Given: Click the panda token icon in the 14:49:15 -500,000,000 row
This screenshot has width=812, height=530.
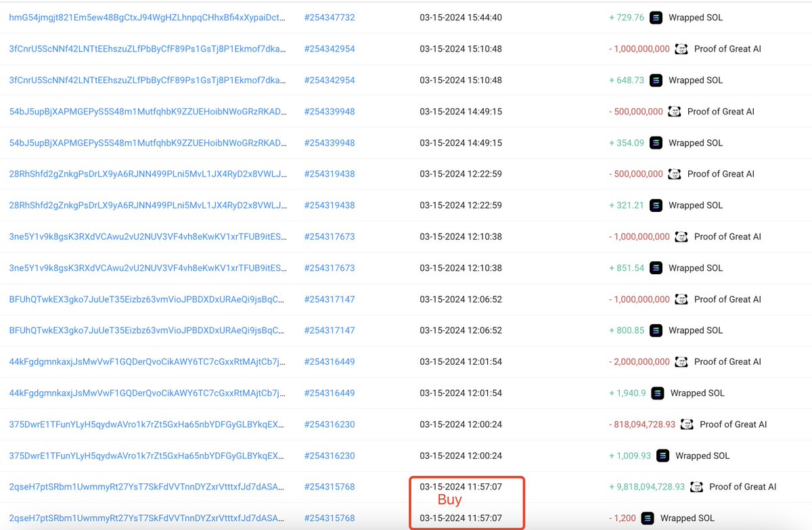Looking at the screenshot, I should tap(675, 111).
